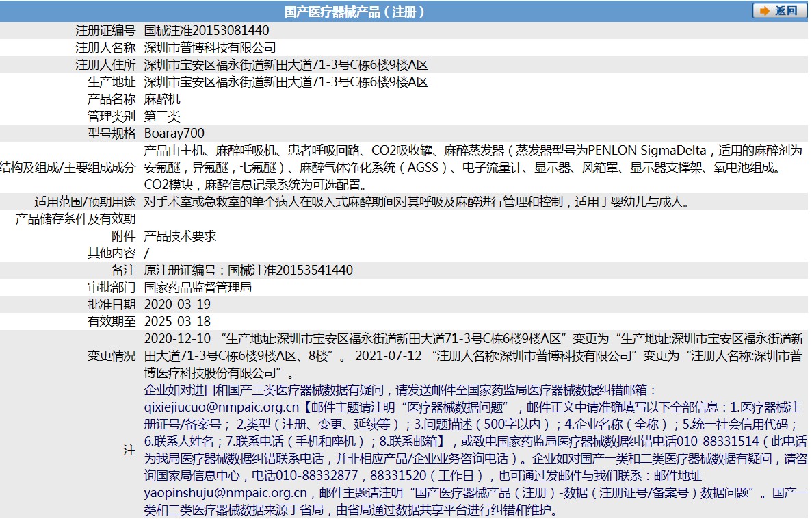This screenshot has width=812, height=519.
Task: Click the 批准日期 label
Action: coord(112,305)
